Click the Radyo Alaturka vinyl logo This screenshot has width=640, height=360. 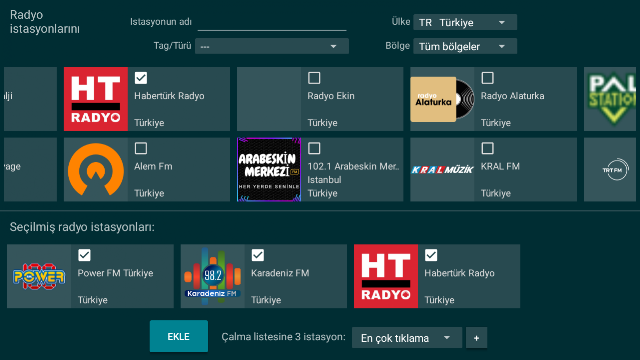pos(442,99)
